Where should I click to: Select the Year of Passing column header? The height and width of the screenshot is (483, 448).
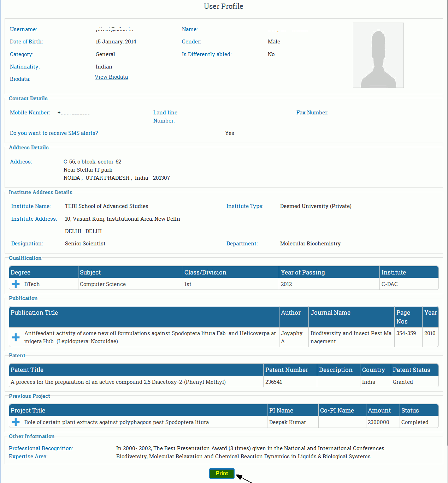[x=303, y=273]
